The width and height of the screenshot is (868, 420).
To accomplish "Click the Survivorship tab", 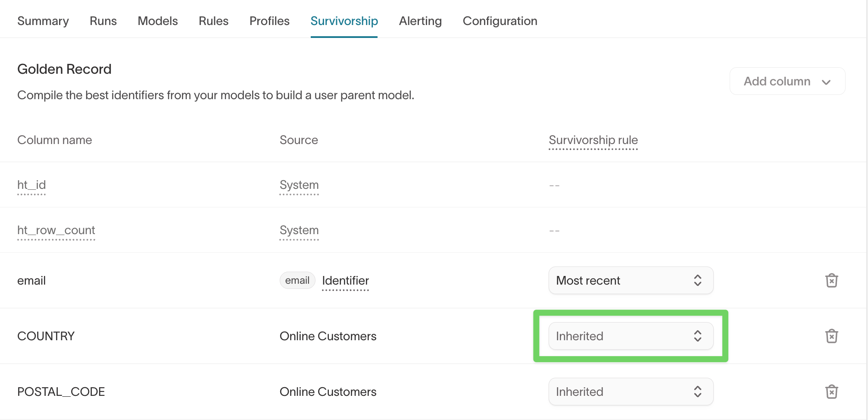I will coord(344,21).
